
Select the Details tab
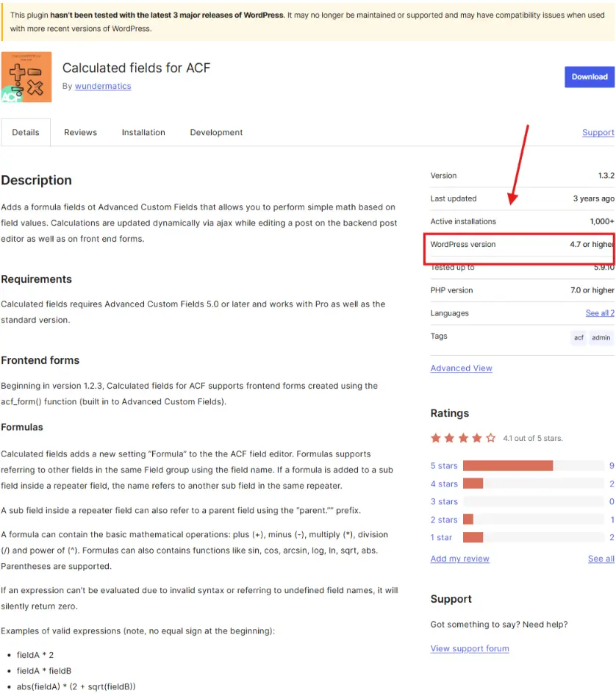(25, 132)
